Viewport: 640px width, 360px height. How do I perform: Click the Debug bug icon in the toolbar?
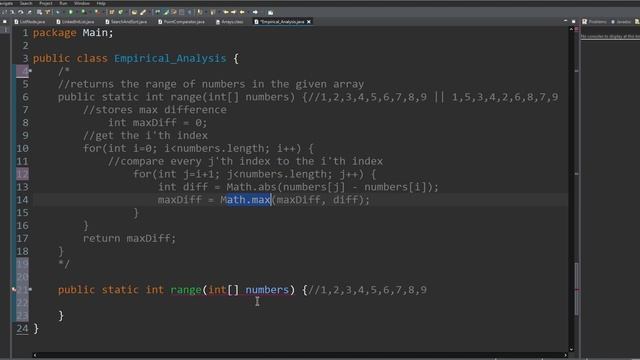(58, 12)
